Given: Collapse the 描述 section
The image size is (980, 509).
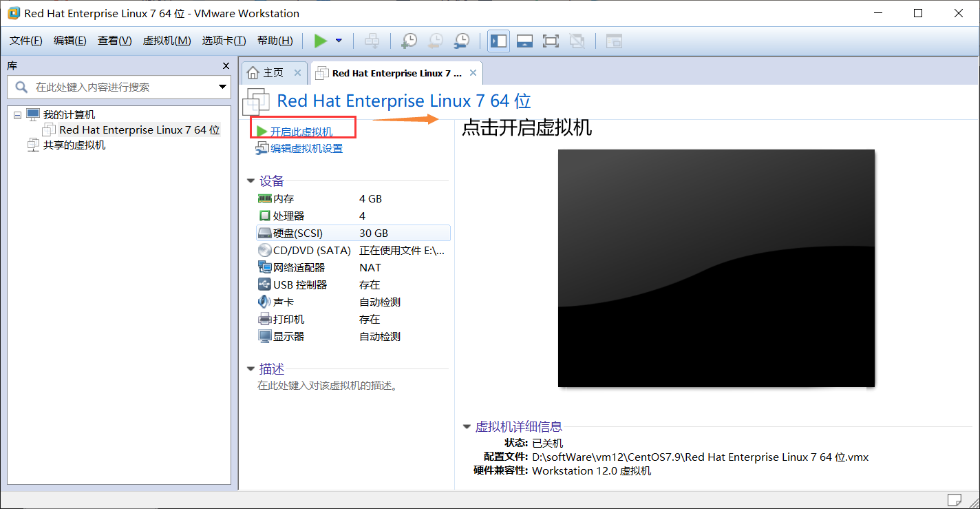Looking at the screenshot, I should [251, 370].
